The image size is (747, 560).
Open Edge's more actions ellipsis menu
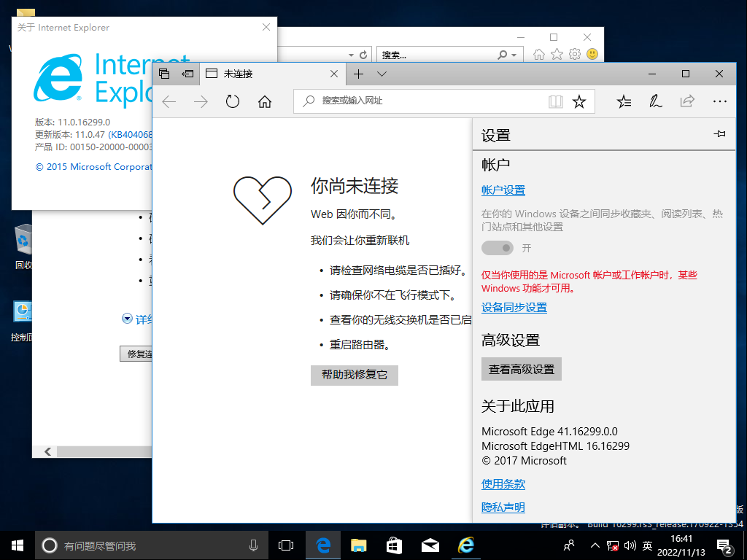click(x=719, y=101)
